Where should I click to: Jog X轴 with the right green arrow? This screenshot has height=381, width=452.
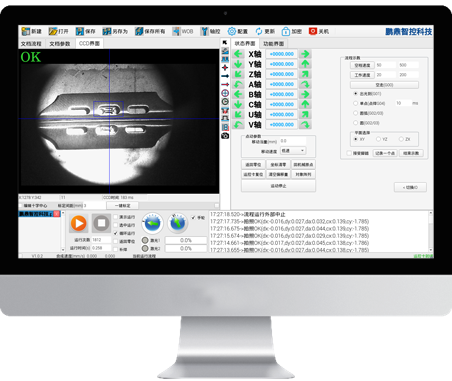pos(305,54)
